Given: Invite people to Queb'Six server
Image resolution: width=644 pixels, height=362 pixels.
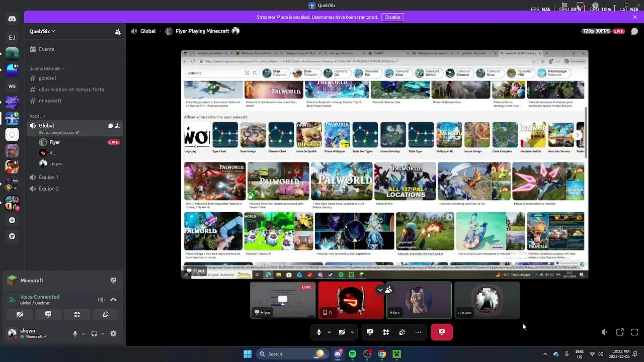Looking at the screenshot, I should tap(118, 31).
